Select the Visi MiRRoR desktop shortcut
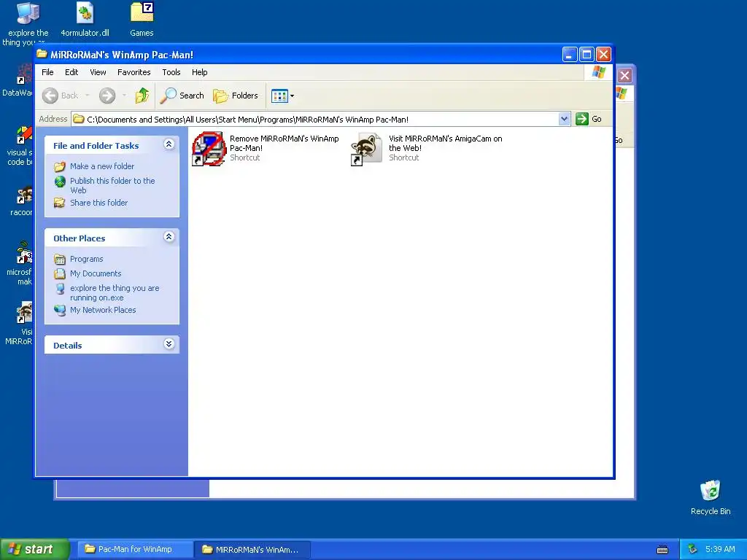This screenshot has height=560, width=747. (24, 313)
